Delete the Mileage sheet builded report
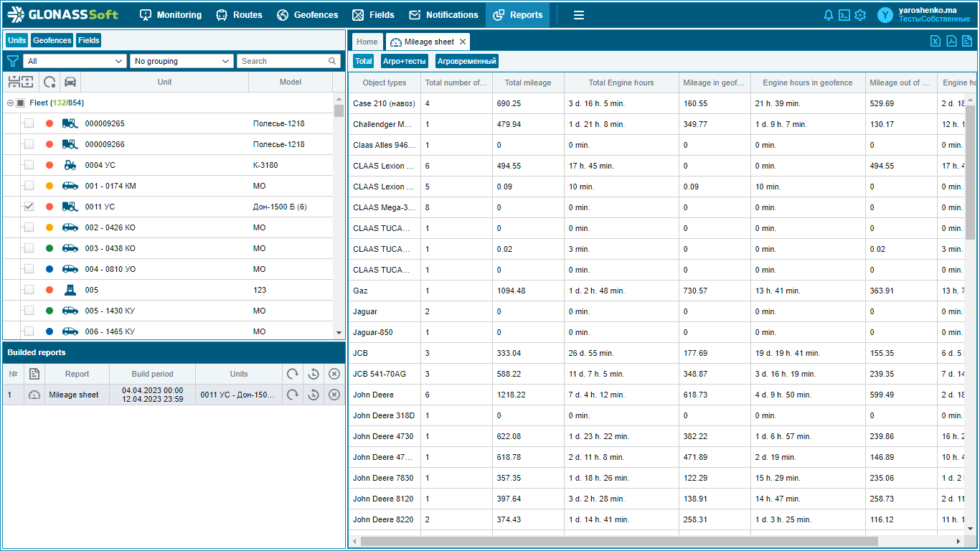This screenshot has height=551, width=980. pos(334,395)
